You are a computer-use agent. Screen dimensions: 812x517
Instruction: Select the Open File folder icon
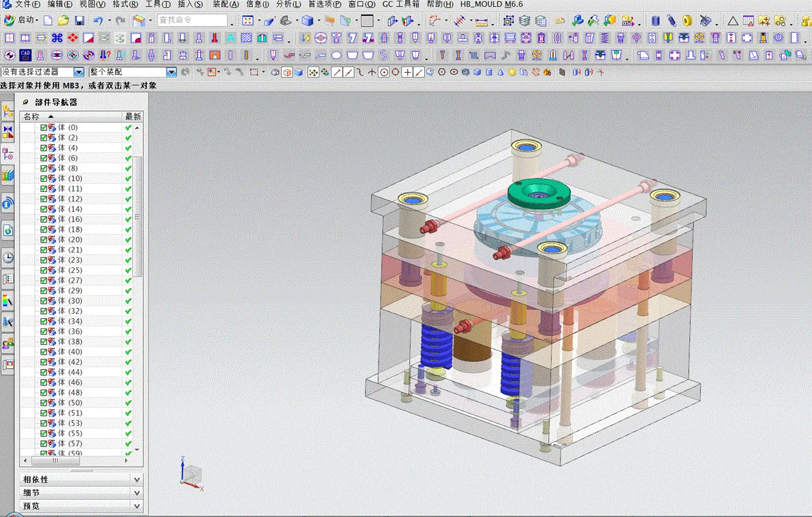click(x=62, y=21)
